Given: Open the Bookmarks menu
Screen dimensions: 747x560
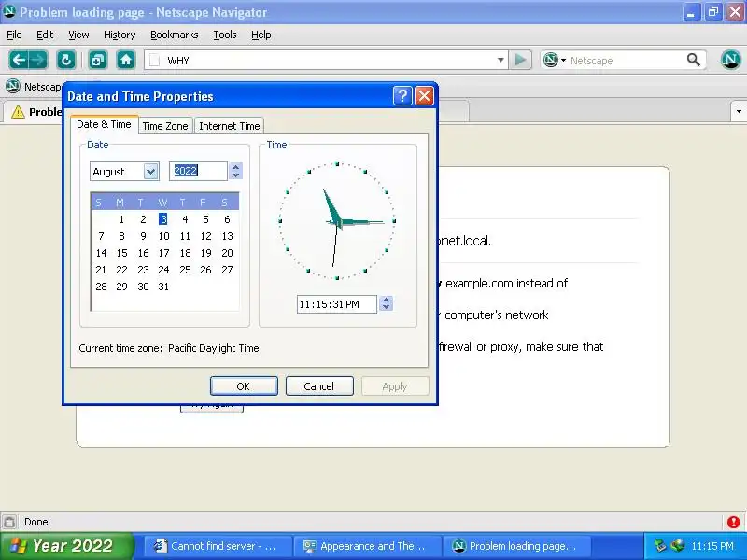Looking at the screenshot, I should click(175, 35).
